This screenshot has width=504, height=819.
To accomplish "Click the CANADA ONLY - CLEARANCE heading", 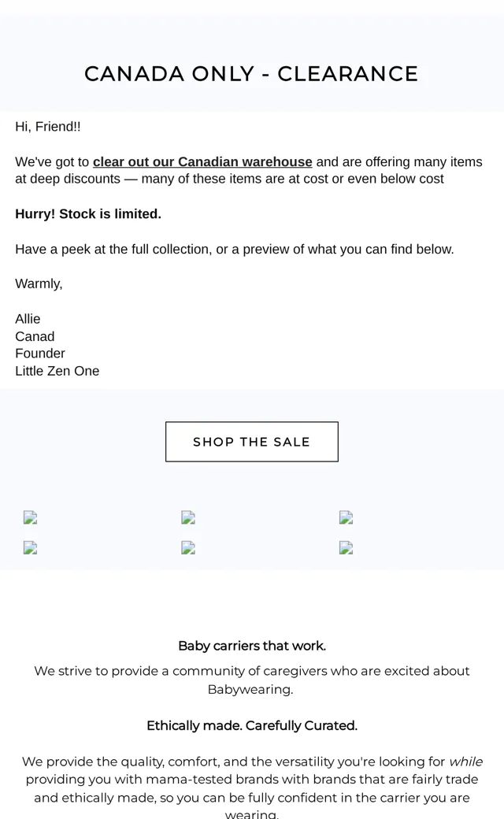I will (x=251, y=74).
